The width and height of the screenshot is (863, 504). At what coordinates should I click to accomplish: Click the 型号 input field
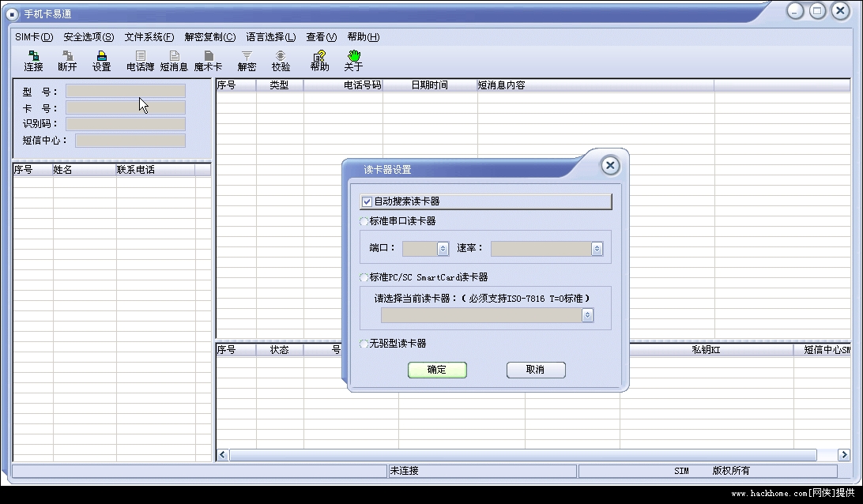tap(126, 91)
